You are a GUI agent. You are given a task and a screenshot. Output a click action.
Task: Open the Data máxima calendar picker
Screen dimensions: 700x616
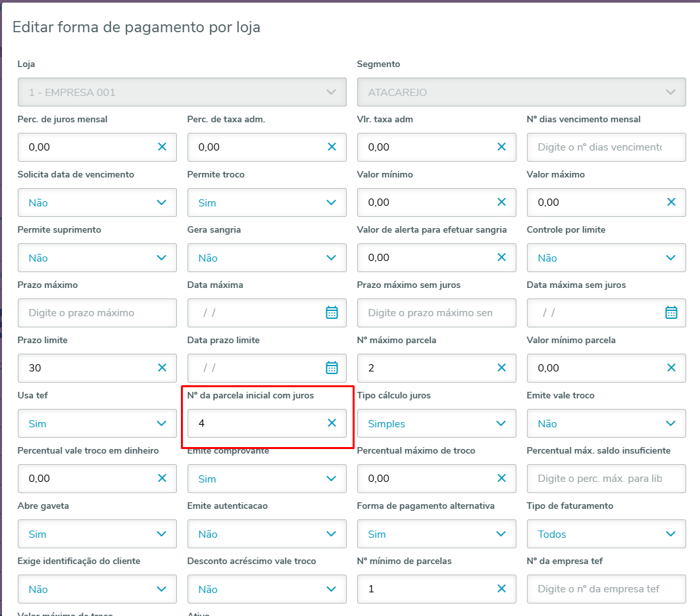[332, 313]
